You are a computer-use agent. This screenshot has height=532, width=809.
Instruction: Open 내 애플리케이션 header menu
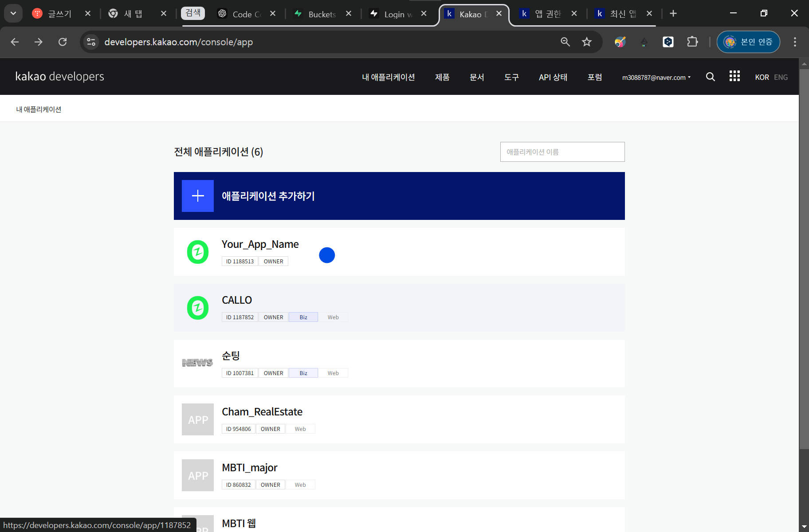pyautogui.click(x=388, y=77)
